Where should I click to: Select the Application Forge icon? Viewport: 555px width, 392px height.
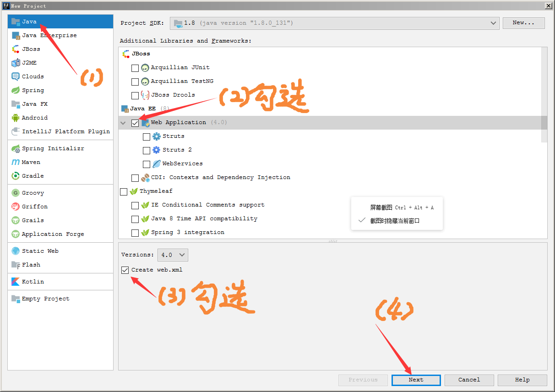tap(16, 234)
